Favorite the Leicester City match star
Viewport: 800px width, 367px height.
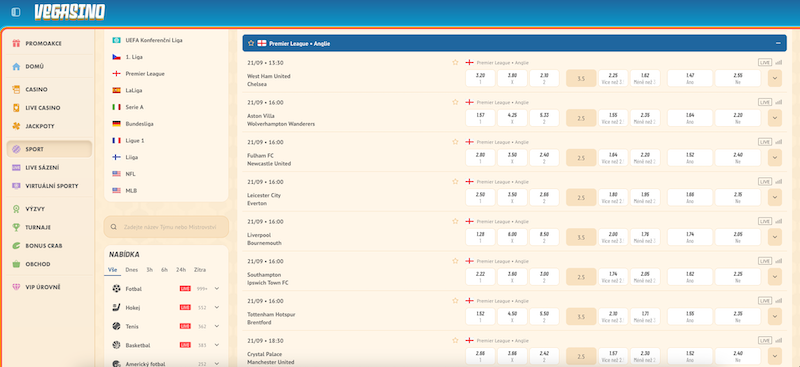[455, 182]
